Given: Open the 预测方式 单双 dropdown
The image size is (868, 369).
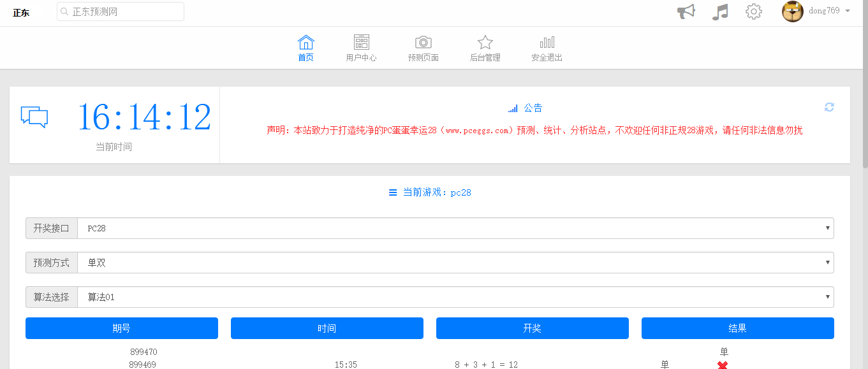Looking at the screenshot, I should (453, 262).
